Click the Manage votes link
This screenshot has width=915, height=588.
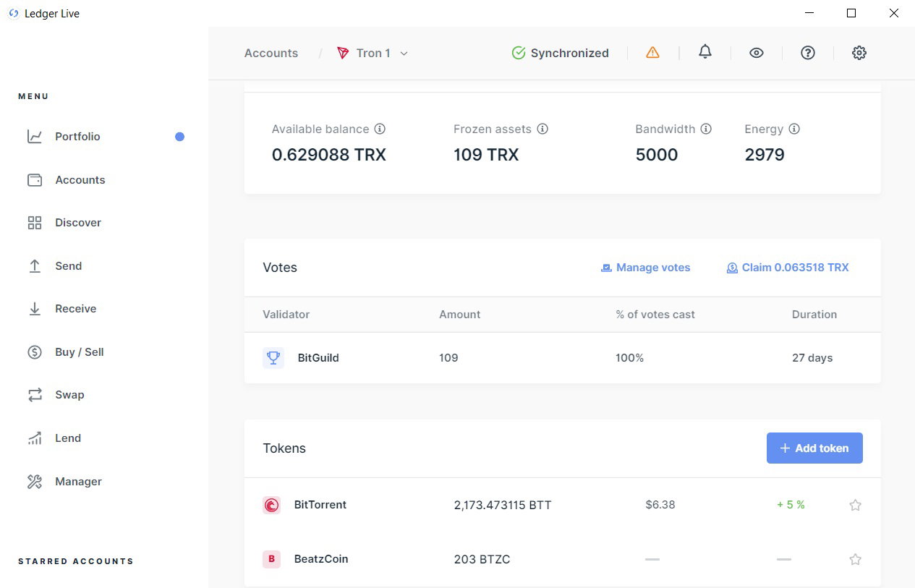(x=645, y=268)
